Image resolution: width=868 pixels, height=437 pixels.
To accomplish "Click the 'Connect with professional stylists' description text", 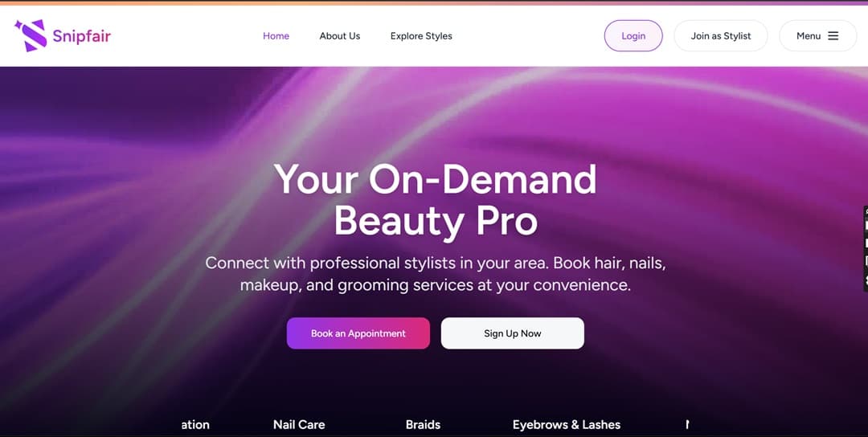I will (435, 274).
